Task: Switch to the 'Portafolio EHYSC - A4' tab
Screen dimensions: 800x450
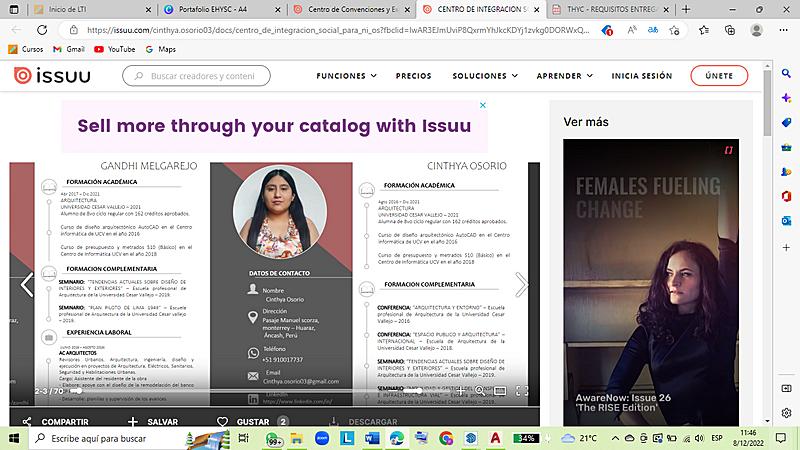Action: pos(222,9)
